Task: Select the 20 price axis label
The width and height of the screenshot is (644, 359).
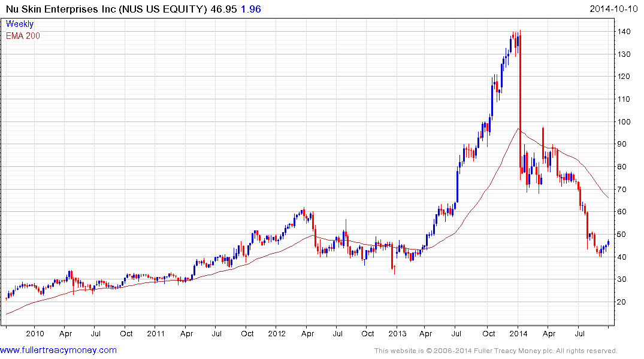Action: click(x=621, y=302)
